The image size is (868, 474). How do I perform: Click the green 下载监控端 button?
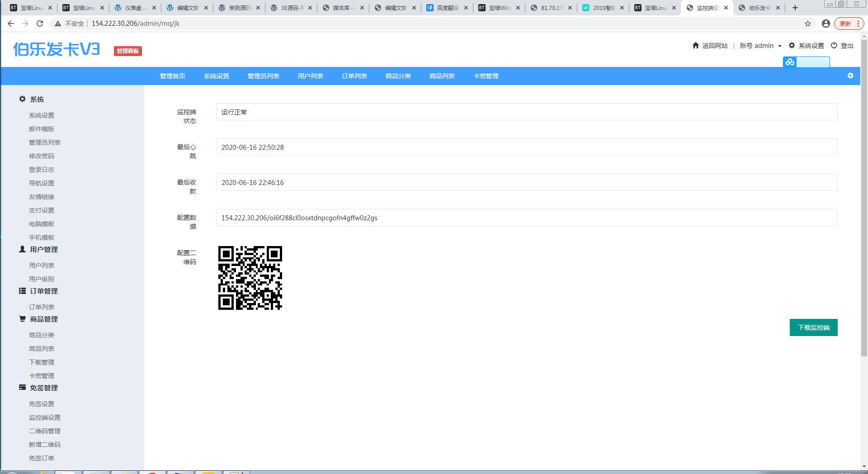(x=813, y=327)
